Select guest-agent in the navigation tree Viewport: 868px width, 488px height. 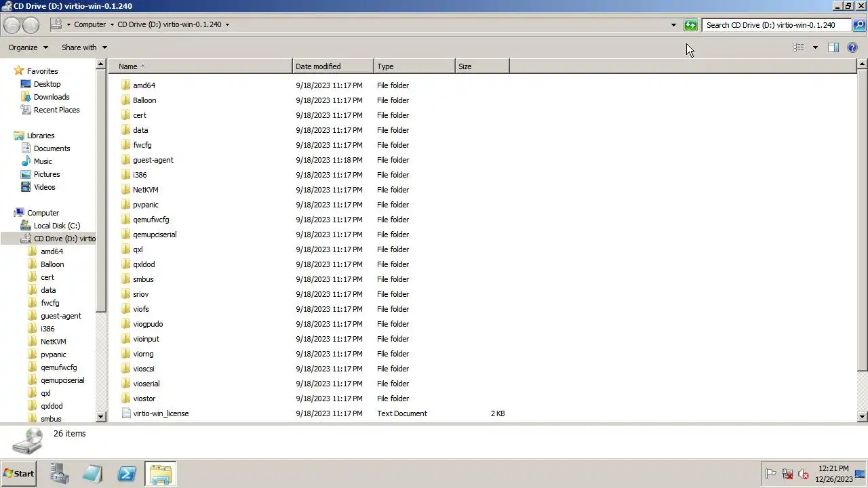click(60, 316)
